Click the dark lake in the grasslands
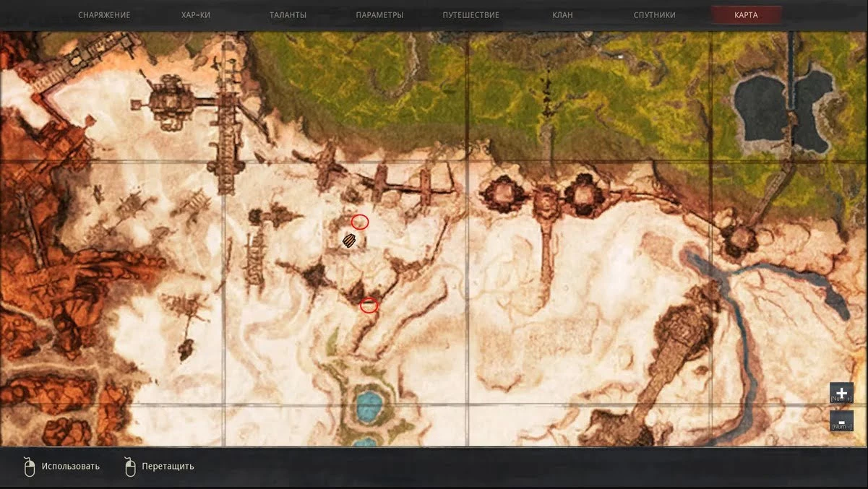The height and width of the screenshot is (489, 868). [x=759, y=108]
